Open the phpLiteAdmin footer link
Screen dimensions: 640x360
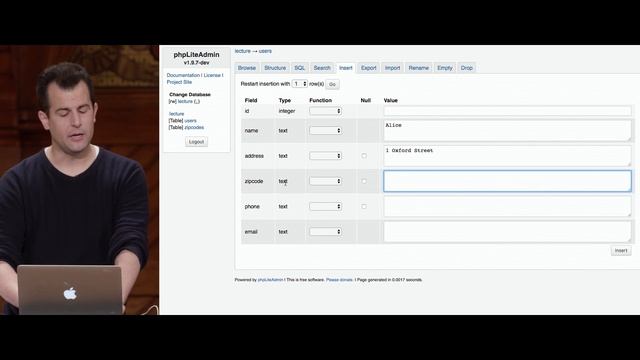coord(270,280)
